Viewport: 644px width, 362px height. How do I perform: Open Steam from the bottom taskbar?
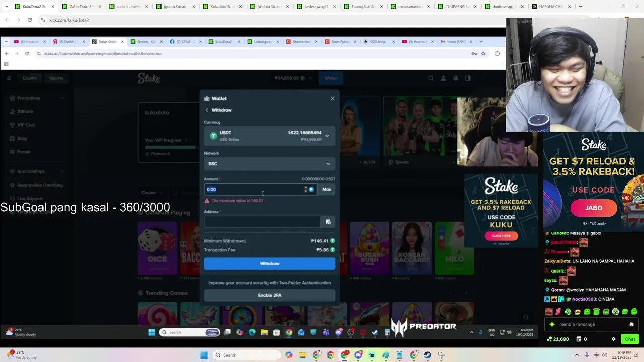427,355
